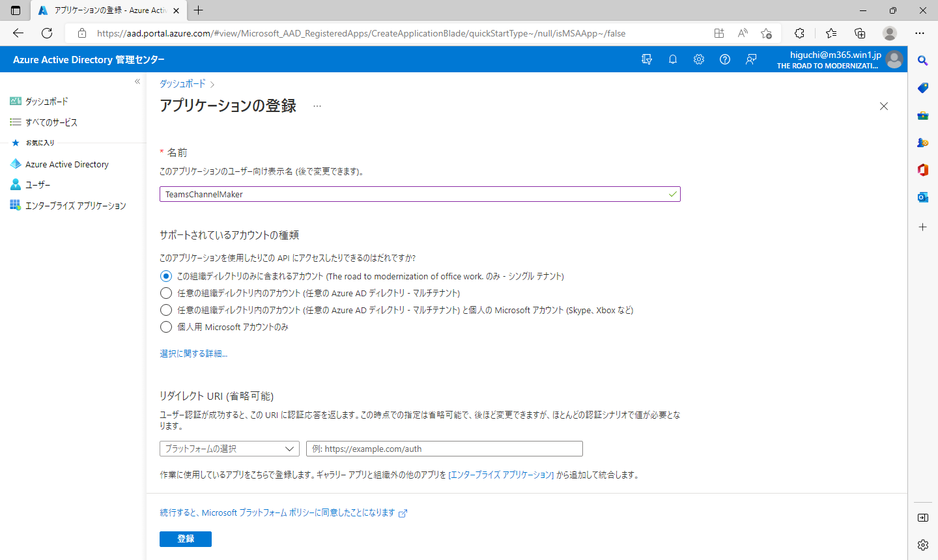This screenshot has height=560, width=938.
Task: Select the アプリケーションの登録 browser tab
Action: [x=108, y=10]
